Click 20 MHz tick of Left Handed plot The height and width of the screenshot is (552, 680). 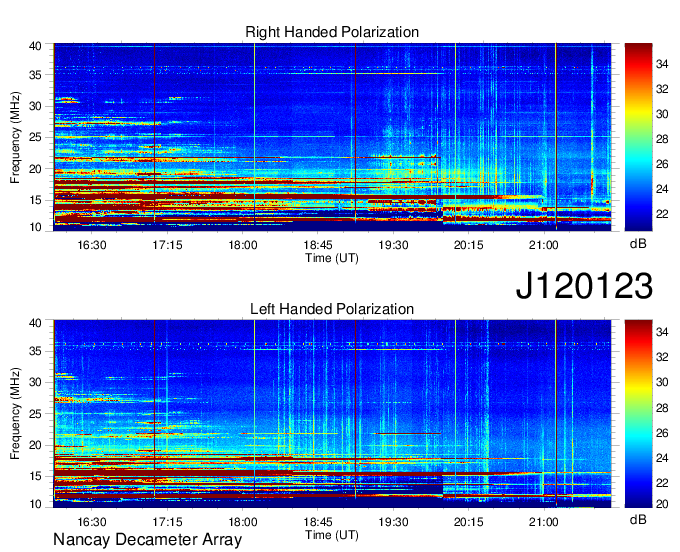click(x=35, y=445)
